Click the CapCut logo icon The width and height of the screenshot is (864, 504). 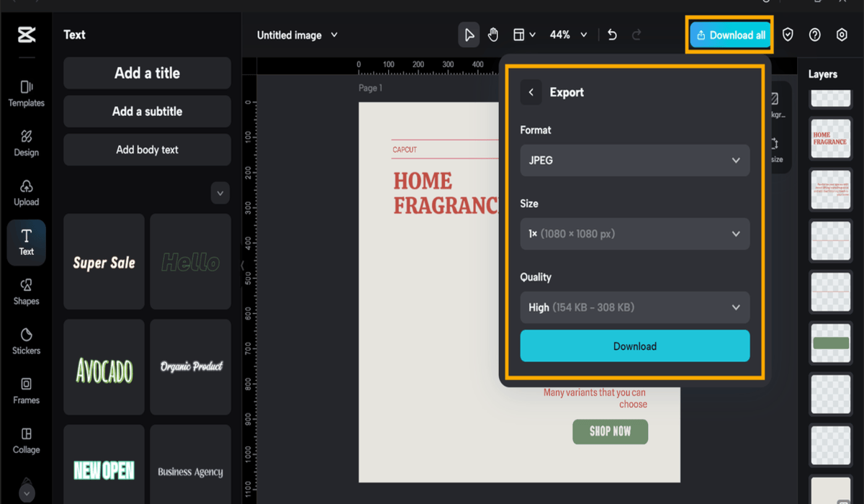[27, 35]
